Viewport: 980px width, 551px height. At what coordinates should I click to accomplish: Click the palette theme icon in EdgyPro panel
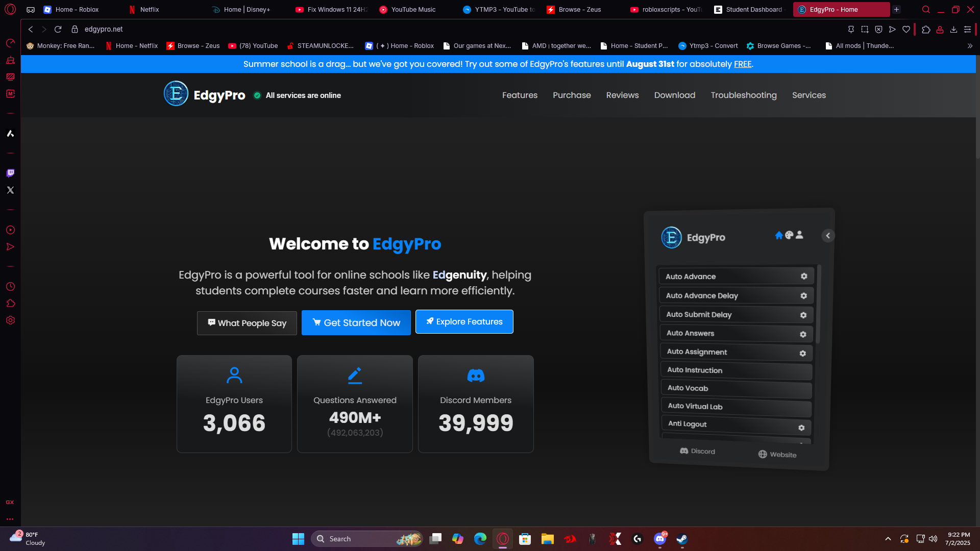point(789,235)
